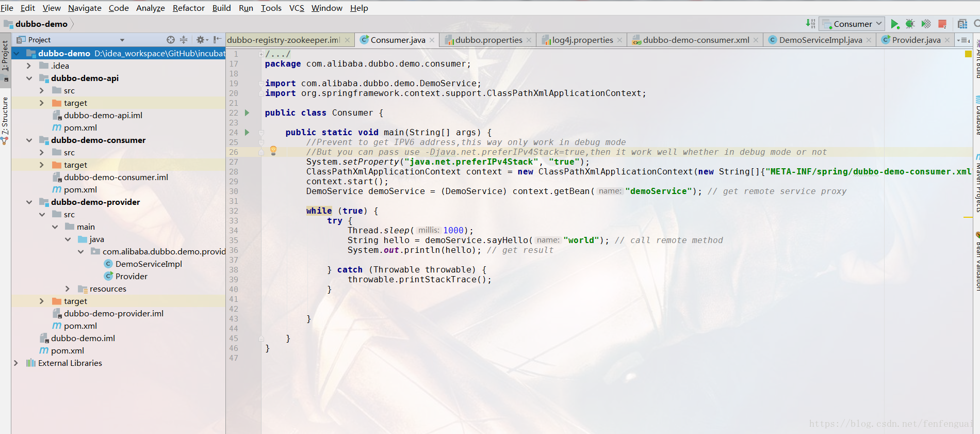Run the Consumer configuration with green play button
The image size is (980, 434).
click(895, 24)
